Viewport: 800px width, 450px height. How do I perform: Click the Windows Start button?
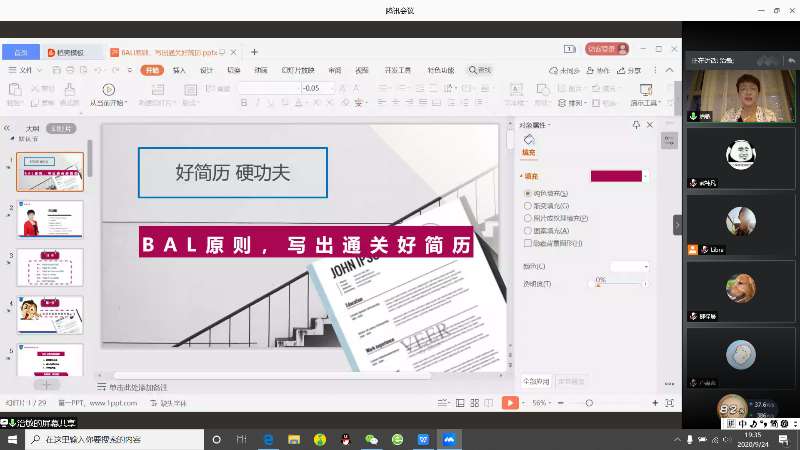click(x=12, y=439)
